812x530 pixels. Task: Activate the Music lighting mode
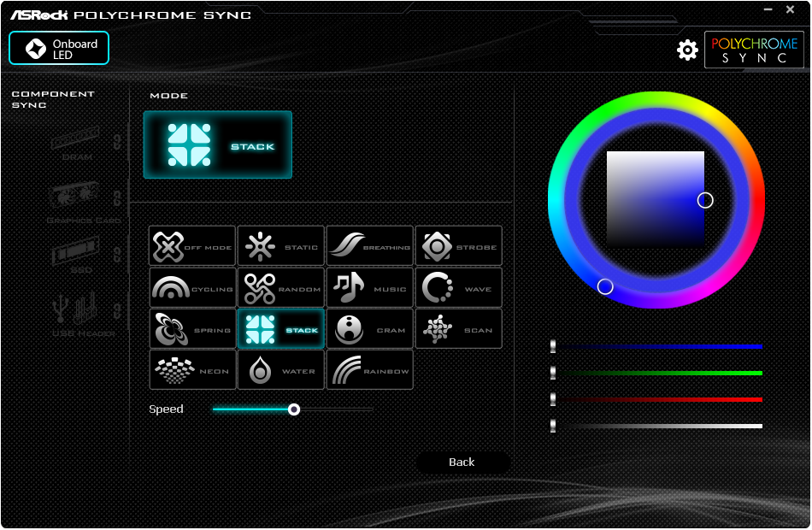pos(370,287)
